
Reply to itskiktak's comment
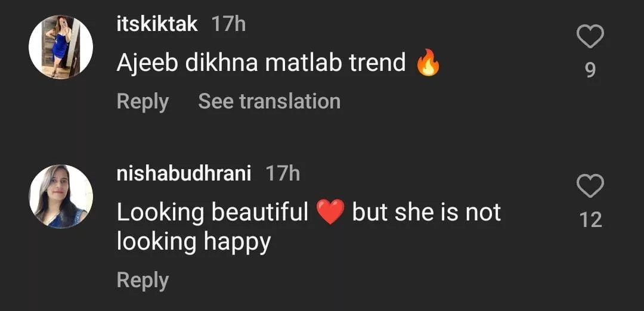pyautogui.click(x=143, y=101)
